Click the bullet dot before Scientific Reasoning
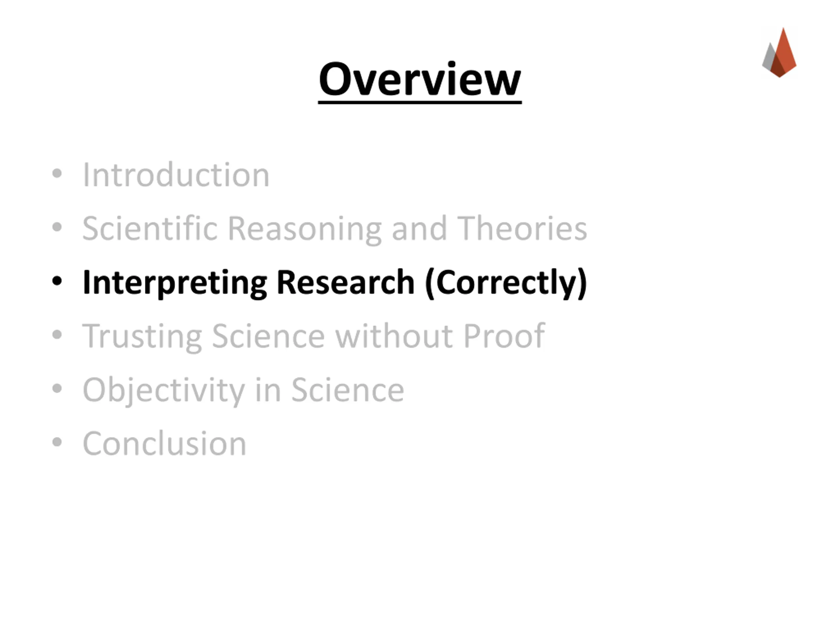 click(57, 227)
